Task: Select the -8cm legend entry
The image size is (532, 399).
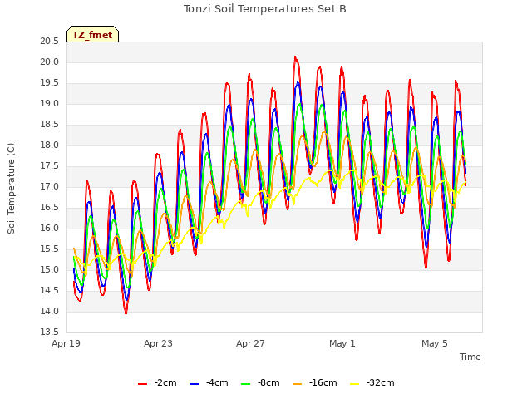Action: (260, 382)
